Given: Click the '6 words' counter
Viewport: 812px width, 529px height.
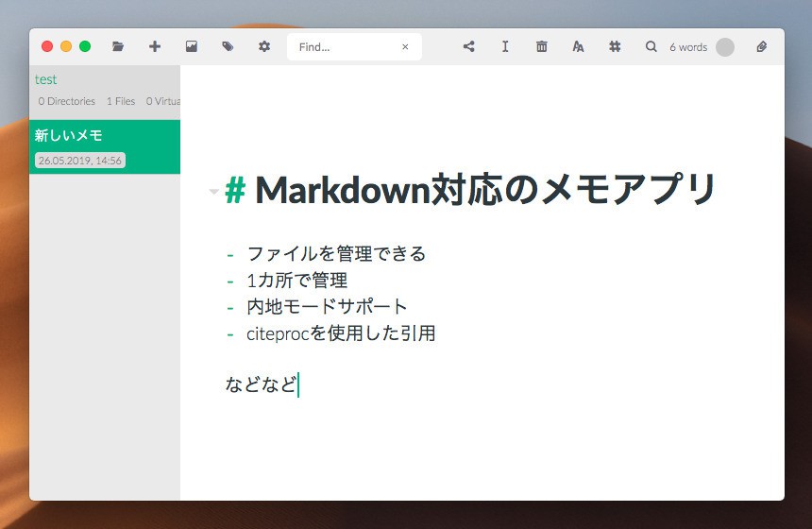Looking at the screenshot, I should click(x=688, y=47).
